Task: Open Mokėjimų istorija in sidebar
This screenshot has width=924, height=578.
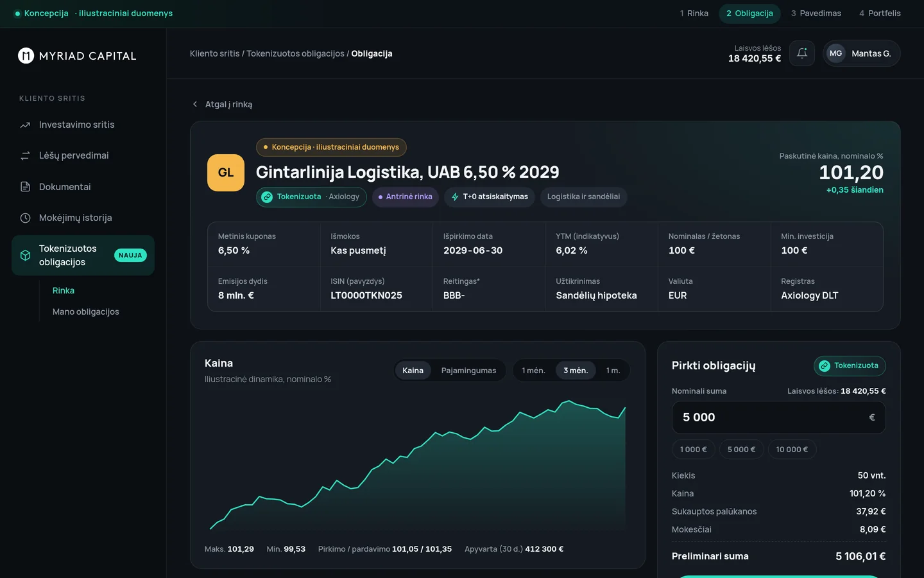Action: [x=83, y=218]
